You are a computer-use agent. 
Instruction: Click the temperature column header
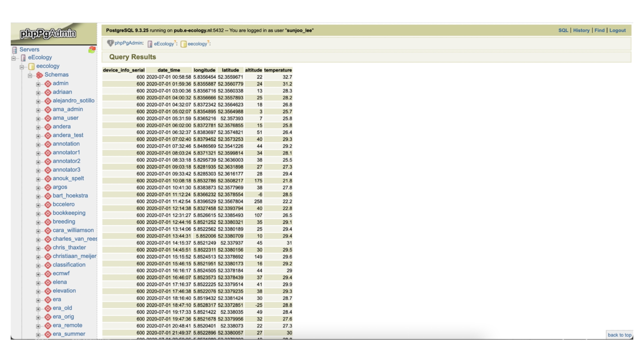coord(278,70)
